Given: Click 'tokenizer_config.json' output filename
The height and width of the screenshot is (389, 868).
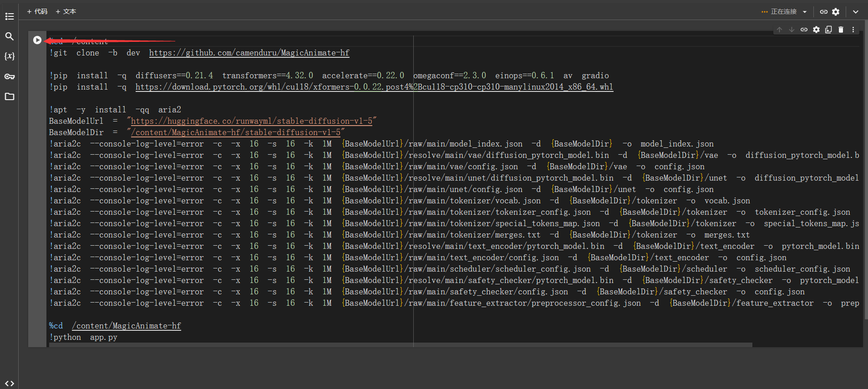Looking at the screenshot, I should point(802,212).
